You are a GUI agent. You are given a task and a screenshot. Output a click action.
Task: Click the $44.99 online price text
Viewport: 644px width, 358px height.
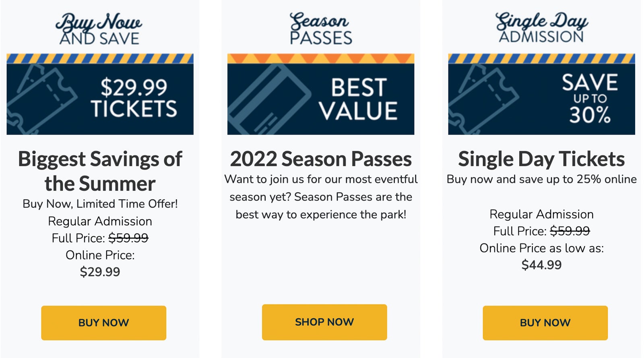coord(541,265)
